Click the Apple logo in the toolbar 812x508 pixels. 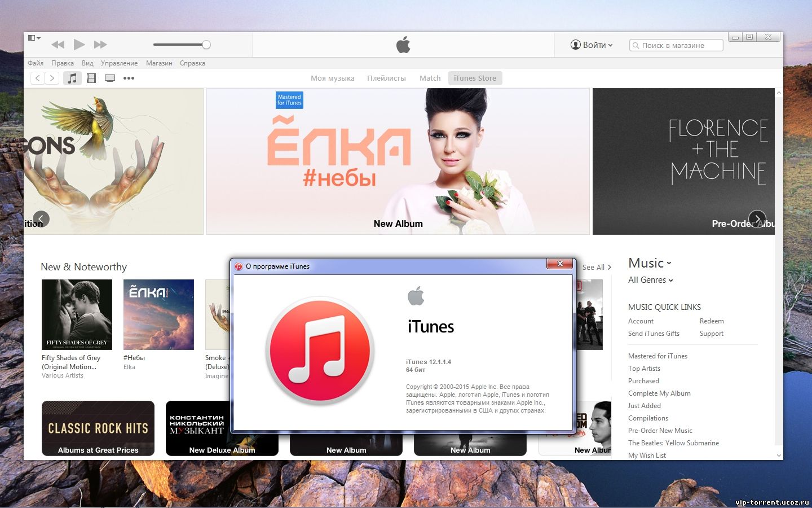pos(403,45)
